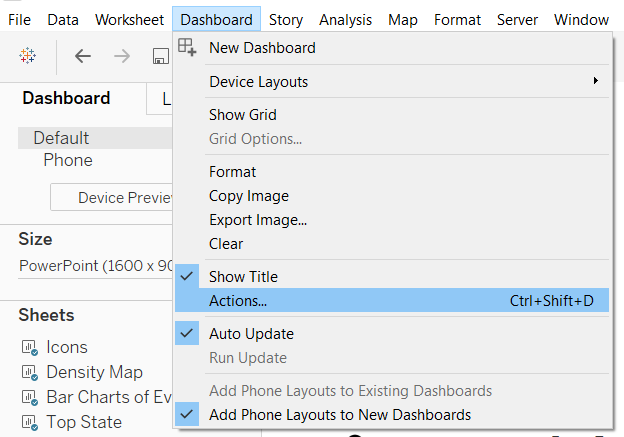Click the New Dashboard grid icon
This screenshot has width=624, height=437.
[x=187, y=47]
